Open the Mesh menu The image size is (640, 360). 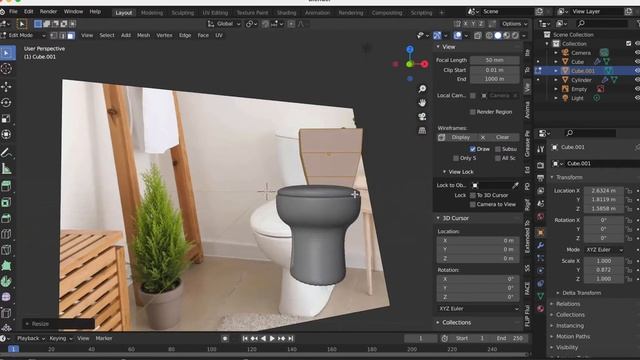(x=143, y=36)
